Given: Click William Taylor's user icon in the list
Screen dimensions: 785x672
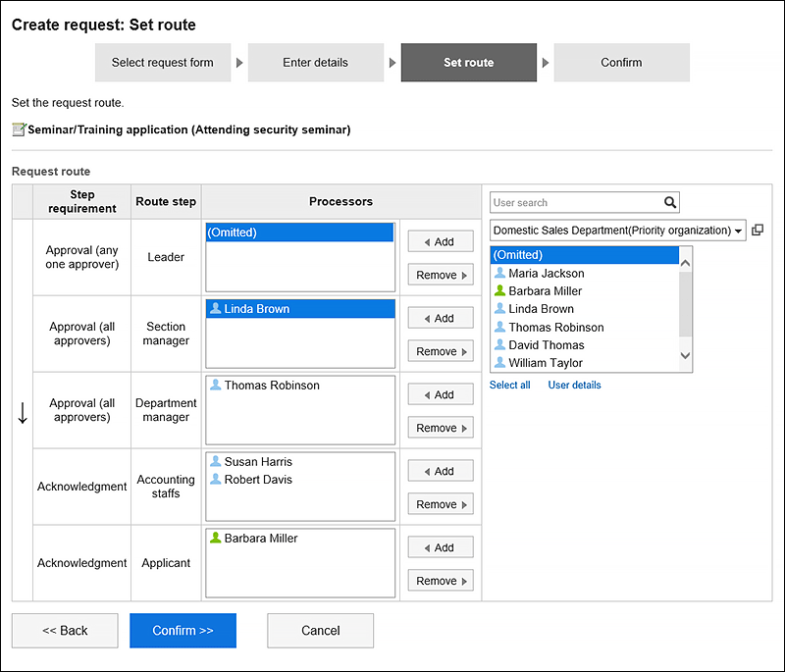Looking at the screenshot, I should 499,362.
